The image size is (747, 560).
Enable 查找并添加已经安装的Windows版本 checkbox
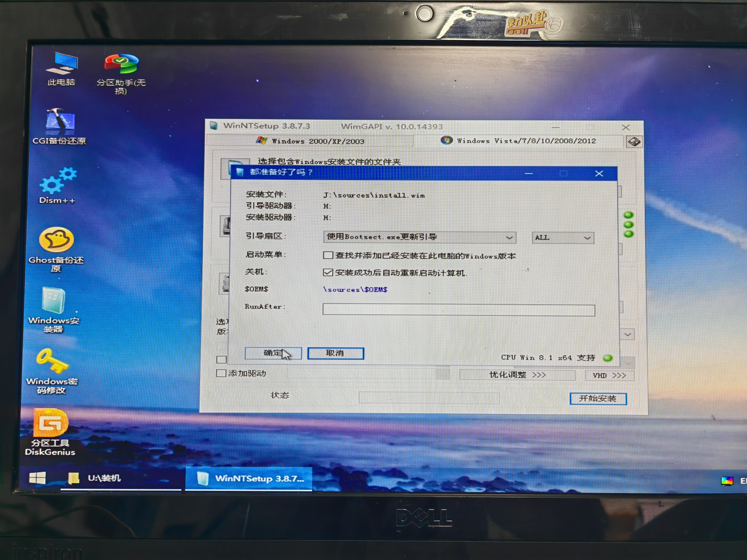(x=328, y=255)
